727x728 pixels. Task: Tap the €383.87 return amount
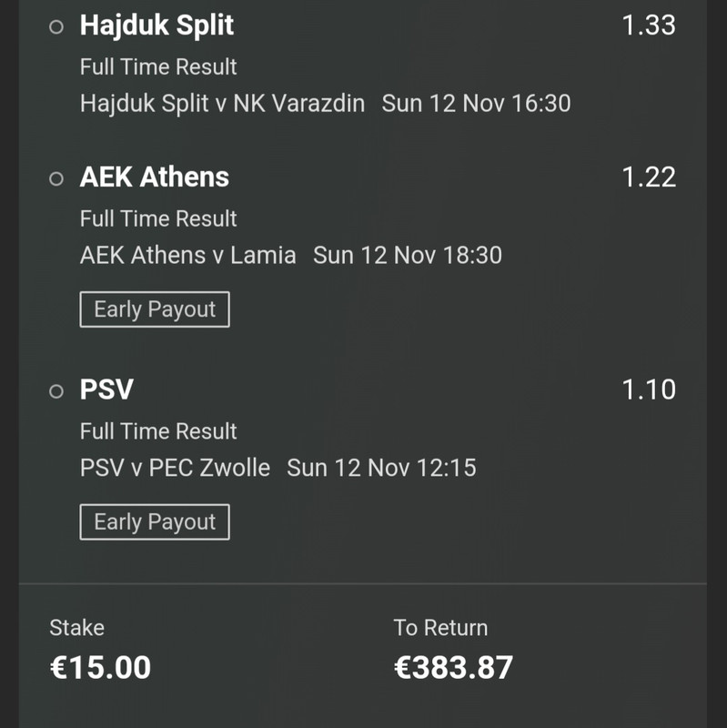453,667
